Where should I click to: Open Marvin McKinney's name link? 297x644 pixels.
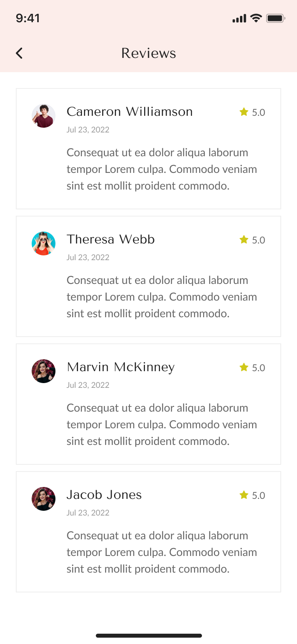tap(121, 367)
